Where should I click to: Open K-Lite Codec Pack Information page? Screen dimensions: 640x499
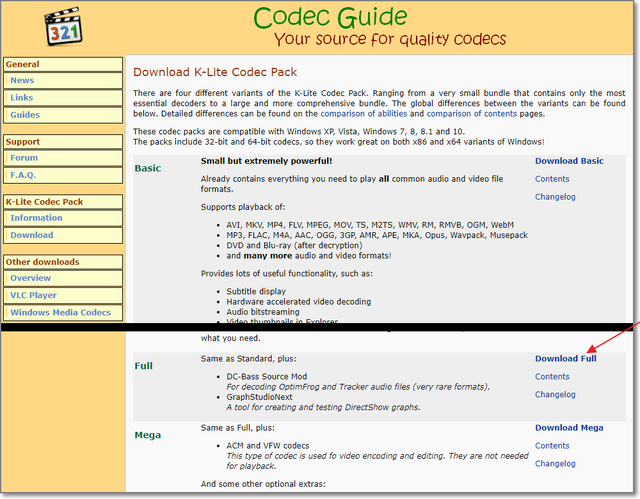point(36,218)
